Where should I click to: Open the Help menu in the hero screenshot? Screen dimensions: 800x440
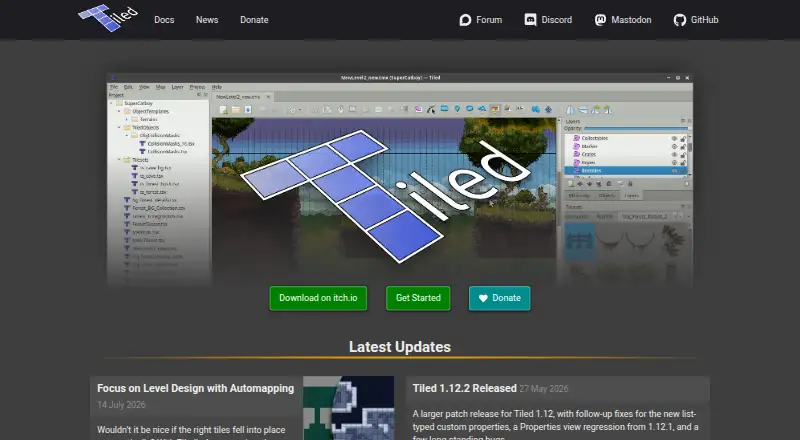217,87
